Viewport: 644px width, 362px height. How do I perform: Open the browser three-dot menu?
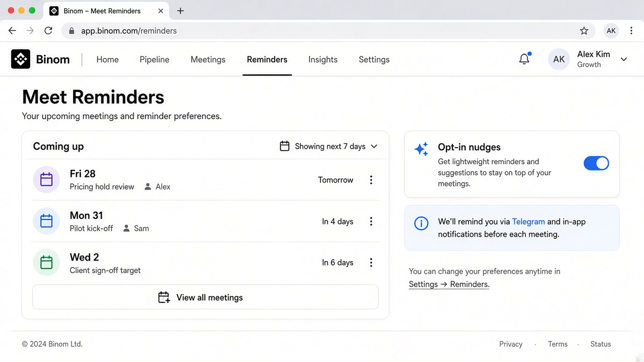point(631,31)
